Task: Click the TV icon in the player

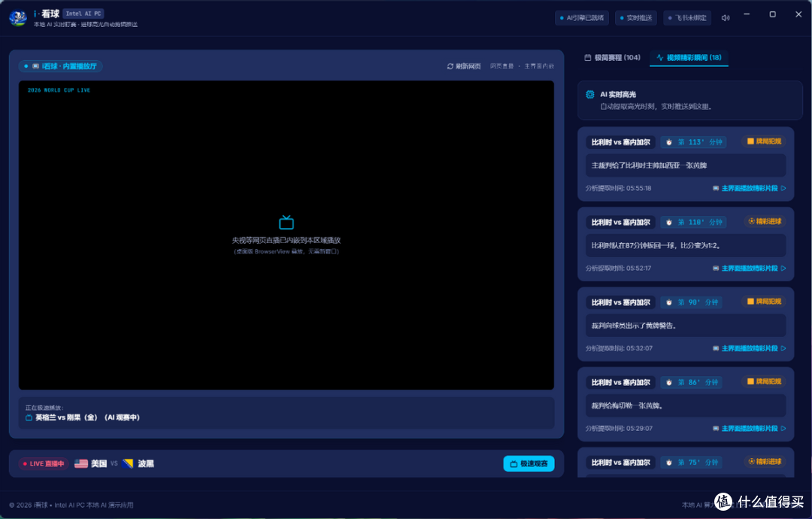Action: [x=286, y=222]
